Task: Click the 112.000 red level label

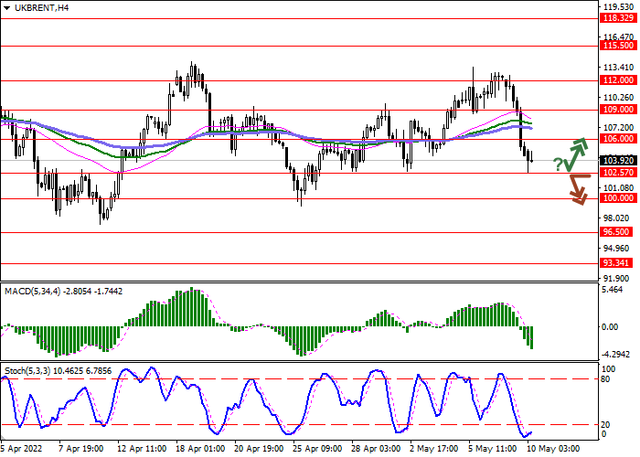Action: point(618,80)
